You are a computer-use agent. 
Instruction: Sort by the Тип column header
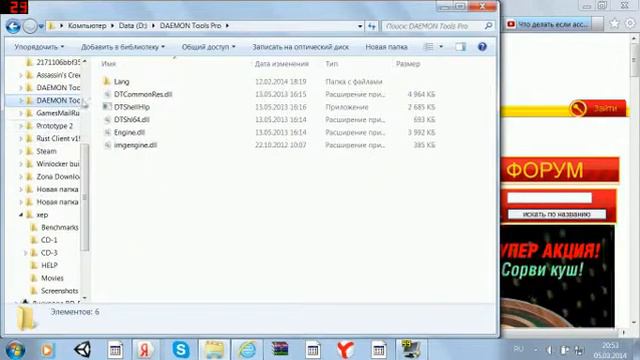(331, 64)
